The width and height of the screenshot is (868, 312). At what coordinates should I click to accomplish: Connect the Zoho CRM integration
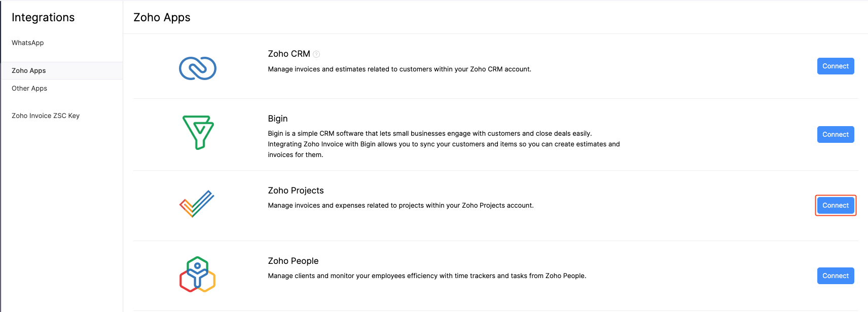(x=835, y=66)
